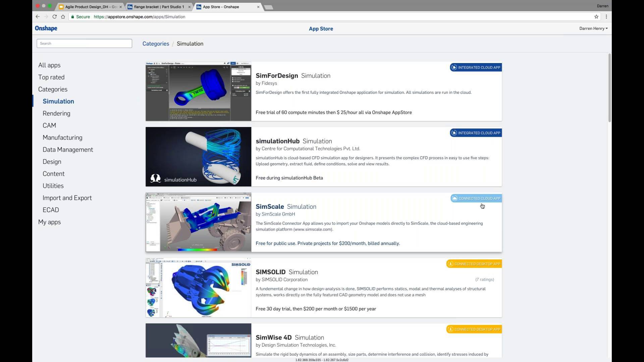Click 'by SimScale GmbH' author text

(275, 214)
